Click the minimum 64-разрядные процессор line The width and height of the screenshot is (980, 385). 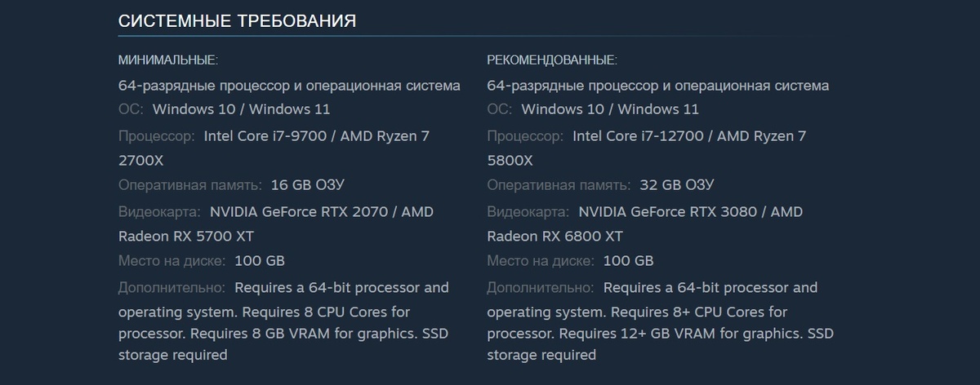click(289, 86)
